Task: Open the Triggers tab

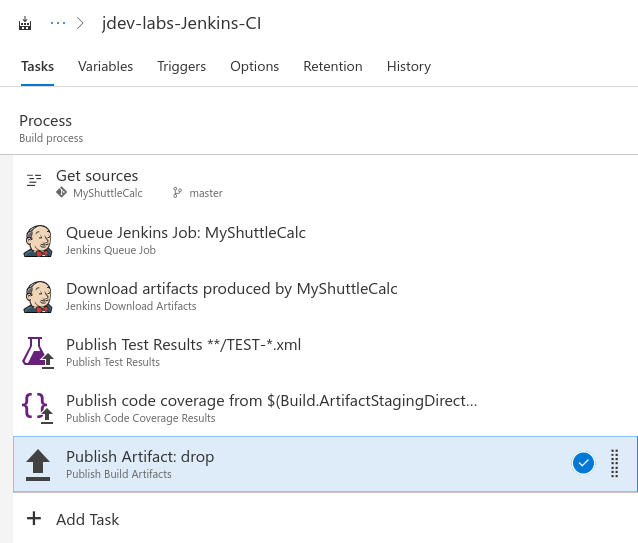Action: point(181,66)
